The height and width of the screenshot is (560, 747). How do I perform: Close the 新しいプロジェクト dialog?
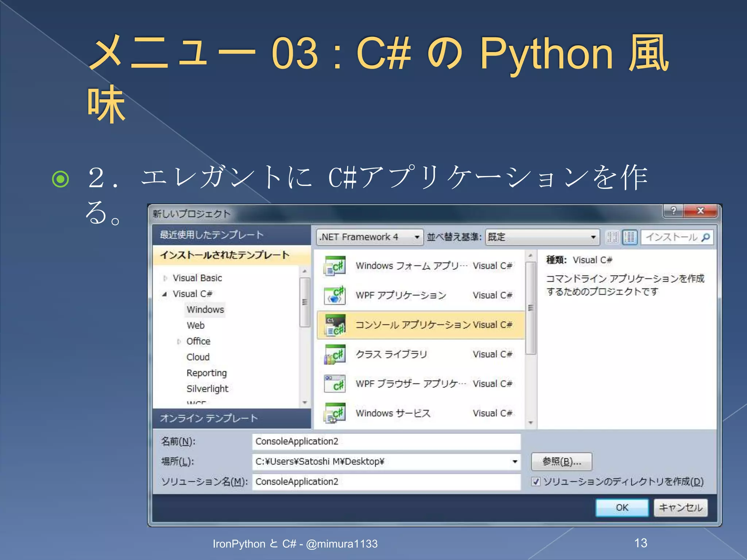pos(700,211)
